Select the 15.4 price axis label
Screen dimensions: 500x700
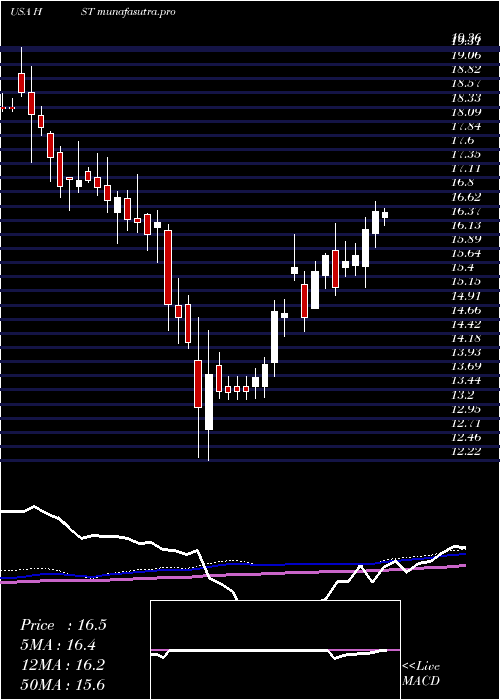point(463,267)
